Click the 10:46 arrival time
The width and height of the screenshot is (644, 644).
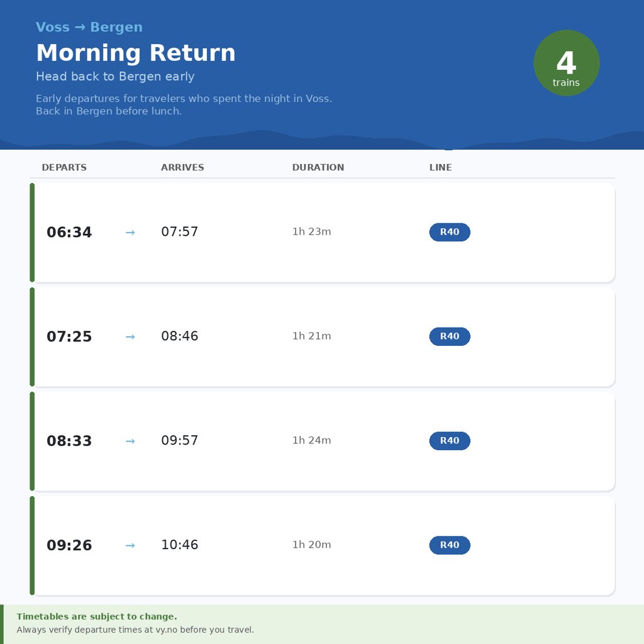pyautogui.click(x=180, y=545)
